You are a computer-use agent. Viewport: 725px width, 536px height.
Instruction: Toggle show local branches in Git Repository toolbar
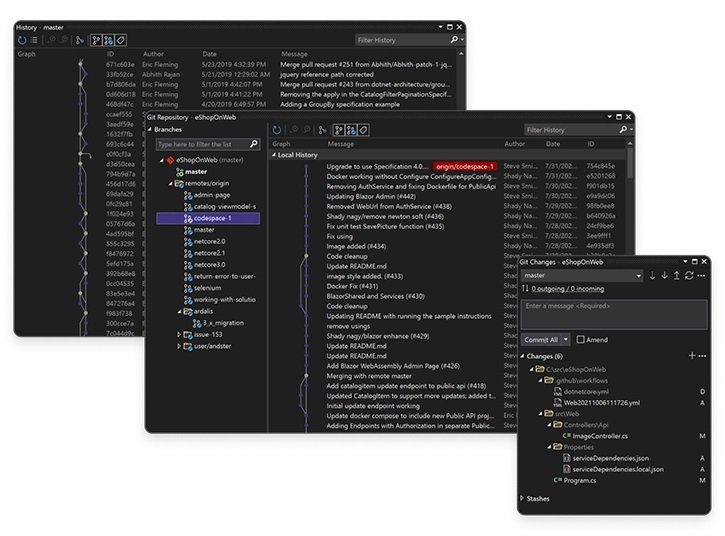(339, 130)
